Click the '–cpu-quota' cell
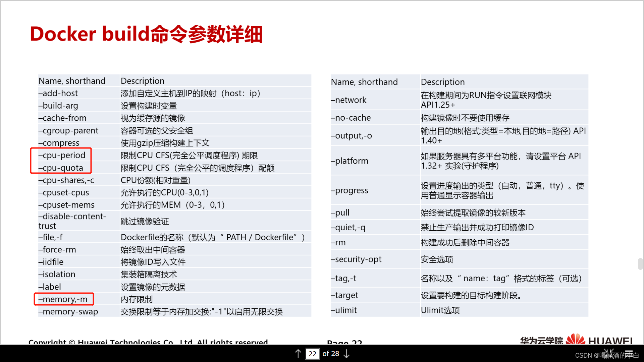The width and height of the screenshot is (644, 362). [x=79, y=168]
